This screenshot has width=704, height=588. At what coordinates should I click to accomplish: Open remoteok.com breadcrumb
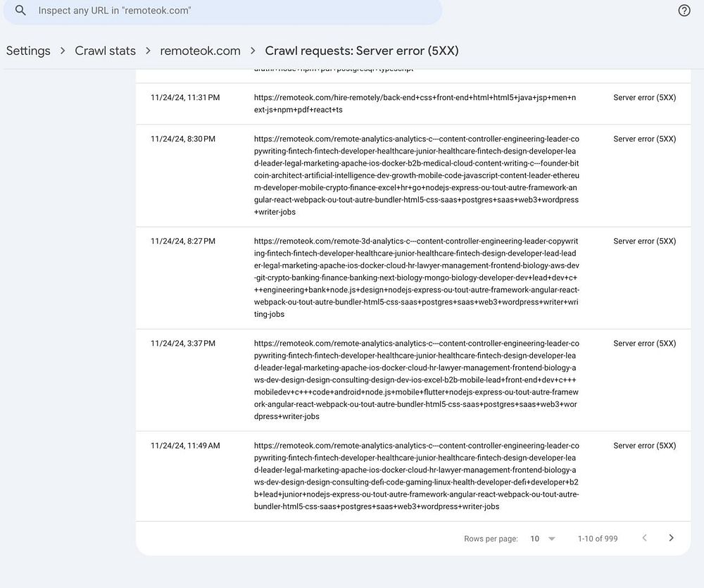[200, 51]
